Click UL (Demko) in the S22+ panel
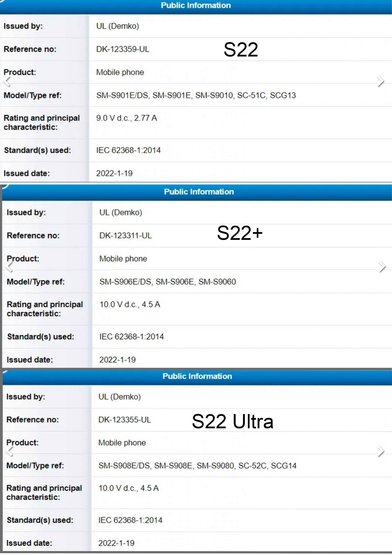Screen dimensions: 392x555 click(x=121, y=212)
